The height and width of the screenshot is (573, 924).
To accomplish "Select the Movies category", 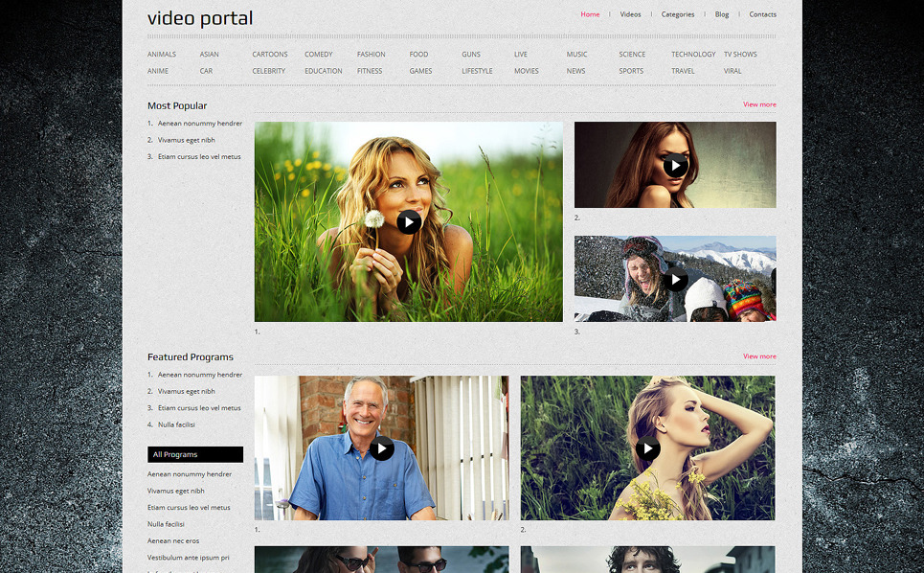I will click(526, 71).
